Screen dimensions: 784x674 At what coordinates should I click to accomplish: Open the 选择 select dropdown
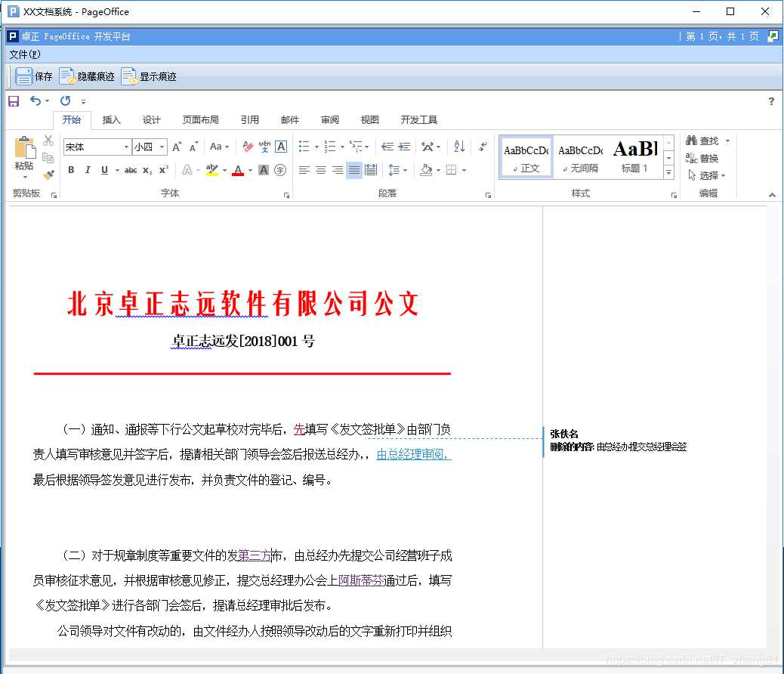coord(706,175)
